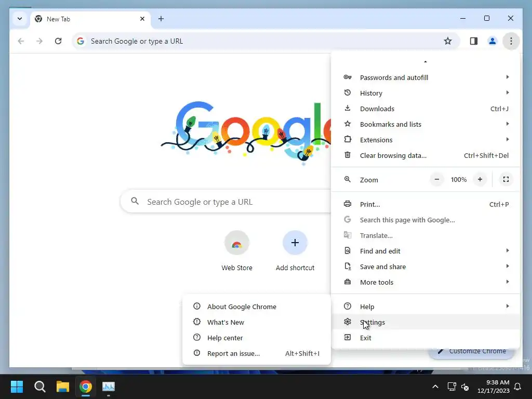Click the Web Store shortcut icon
Viewport: 532px width, 399px height.
[237, 243]
